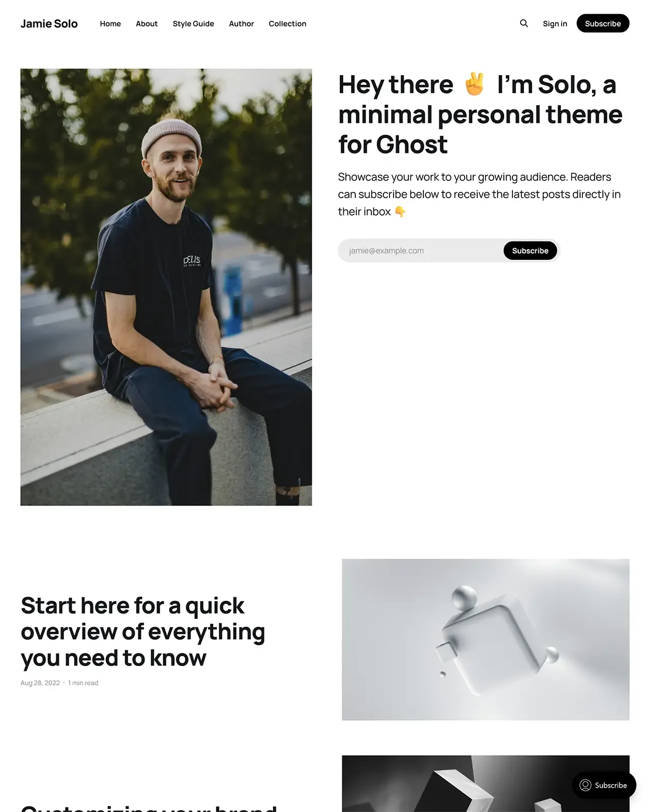
Task: Open the About page from navigation
Action: 147,23
